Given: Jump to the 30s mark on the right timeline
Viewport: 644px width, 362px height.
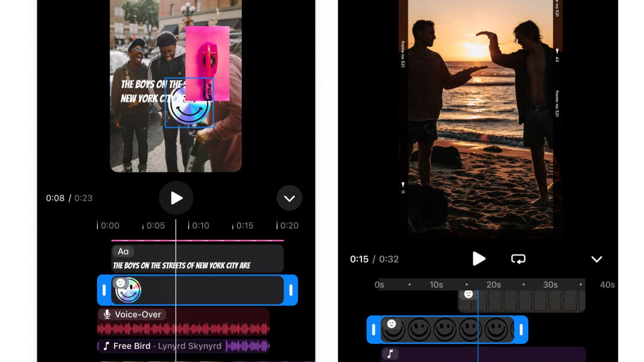Looking at the screenshot, I should (550, 285).
